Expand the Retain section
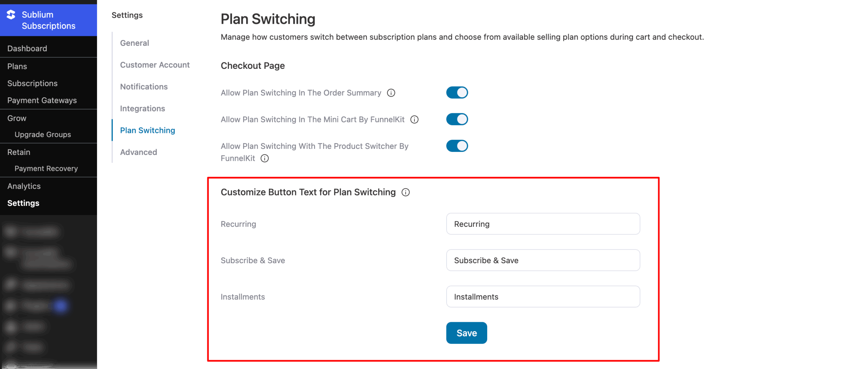Image resolution: width=868 pixels, height=369 pixels. tap(19, 152)
